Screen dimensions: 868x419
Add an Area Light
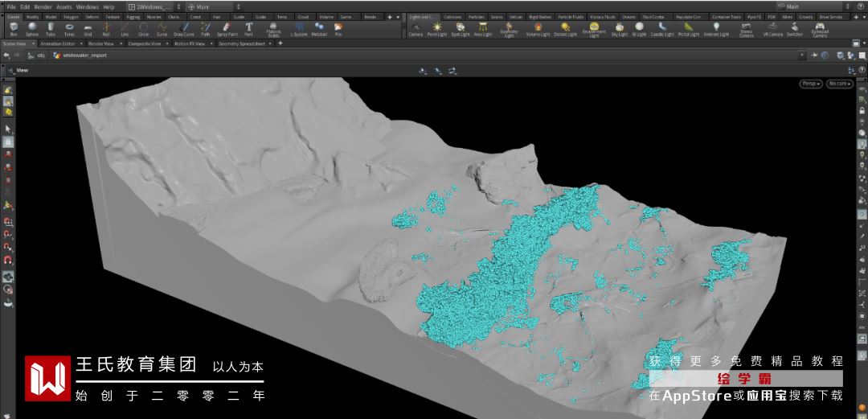pyautogui.click(x=483, y=29)
